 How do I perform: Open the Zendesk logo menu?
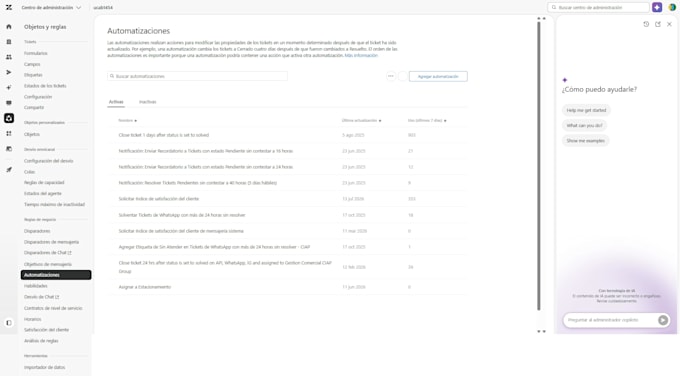pyautogui.click(x=9, y=7)
